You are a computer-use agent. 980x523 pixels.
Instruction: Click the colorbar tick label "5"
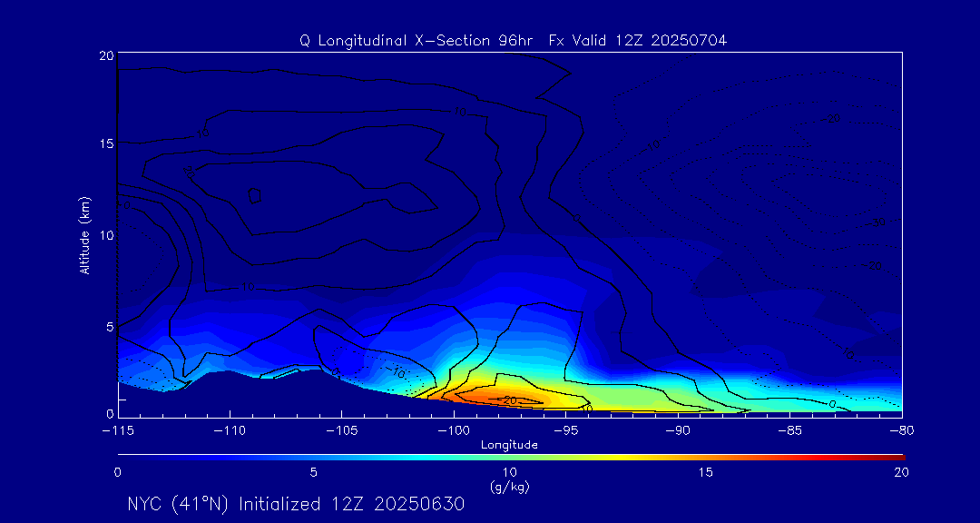[314, 472]
